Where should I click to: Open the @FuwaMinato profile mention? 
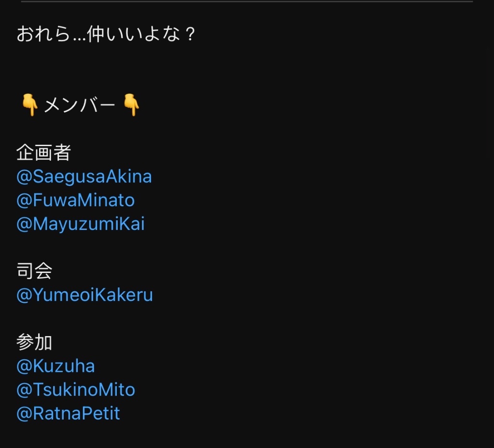coord(76,200)
